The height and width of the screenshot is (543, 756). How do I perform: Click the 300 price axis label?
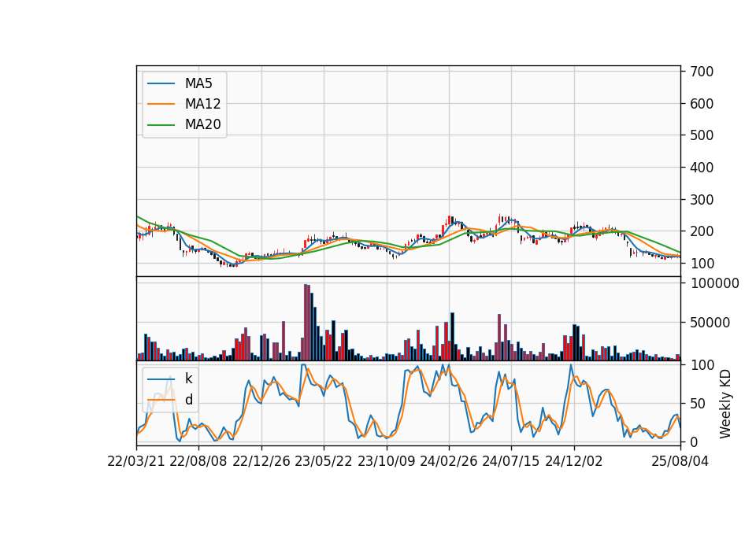(702, 199)
